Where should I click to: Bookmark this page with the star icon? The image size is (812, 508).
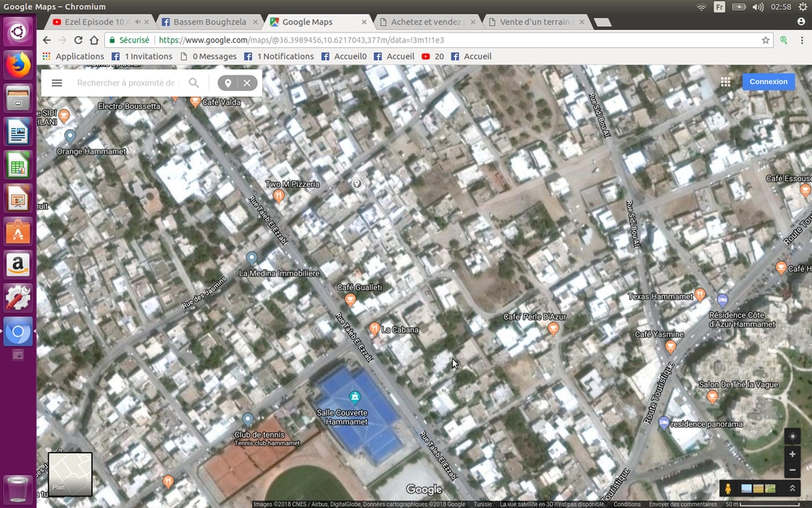coord(765,40)
